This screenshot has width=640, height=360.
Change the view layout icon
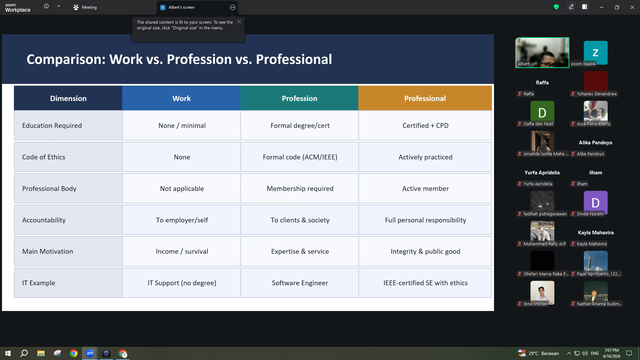(x=585, y=7)
